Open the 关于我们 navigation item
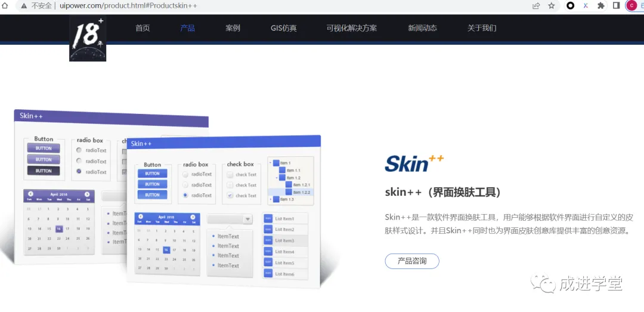This screenshot has height=312, width=644. pyautogui.click(x=482, y=28)
